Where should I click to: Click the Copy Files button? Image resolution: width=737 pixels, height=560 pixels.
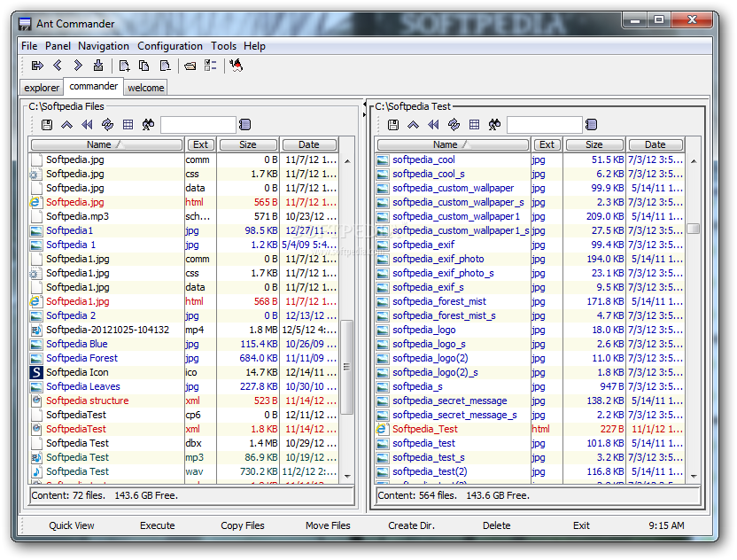243,525
